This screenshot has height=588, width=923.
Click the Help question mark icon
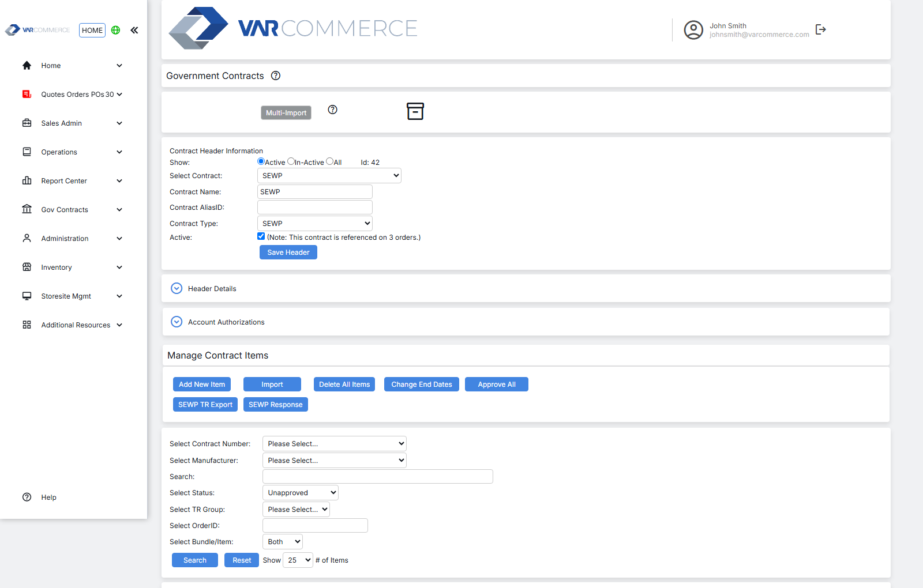[27, 497]
